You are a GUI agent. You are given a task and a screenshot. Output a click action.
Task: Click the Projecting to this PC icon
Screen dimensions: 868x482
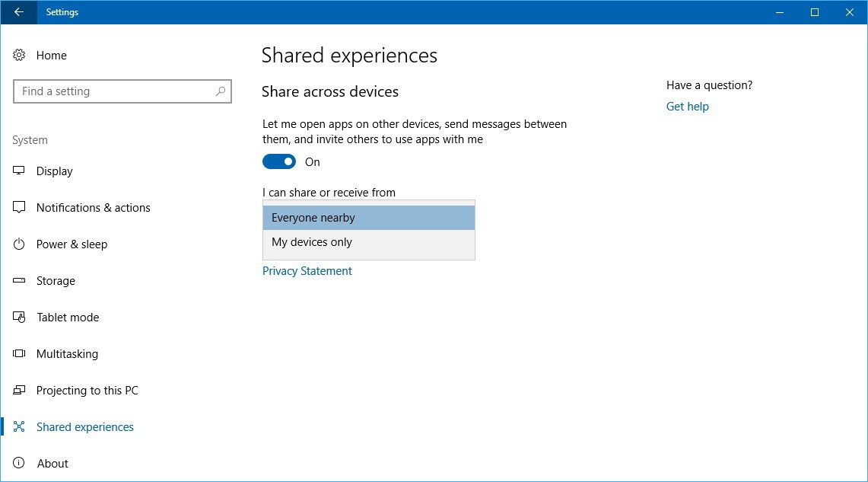point(20,391)
